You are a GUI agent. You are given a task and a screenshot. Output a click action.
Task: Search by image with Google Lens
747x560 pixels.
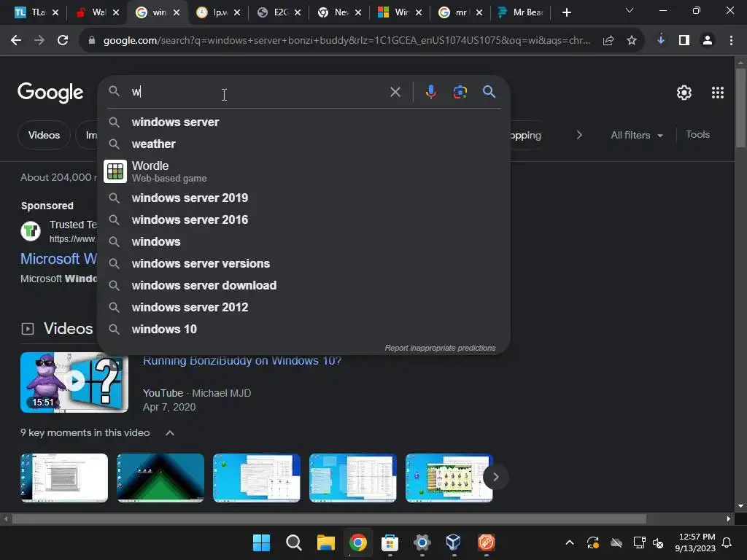tap(460, 92)
